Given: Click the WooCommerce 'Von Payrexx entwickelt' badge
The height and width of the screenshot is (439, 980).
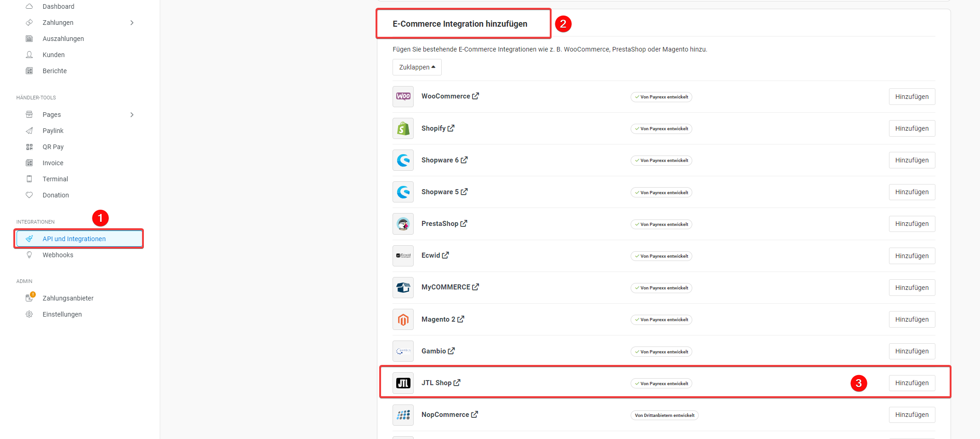Looking at the screenshot, I should [x=661, y=97].
